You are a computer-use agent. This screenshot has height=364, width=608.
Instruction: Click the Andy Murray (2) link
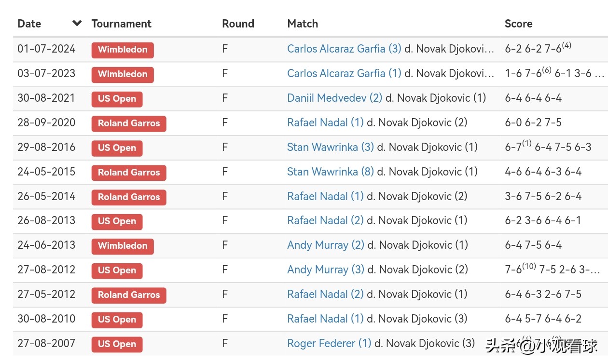tap(326, 245)
